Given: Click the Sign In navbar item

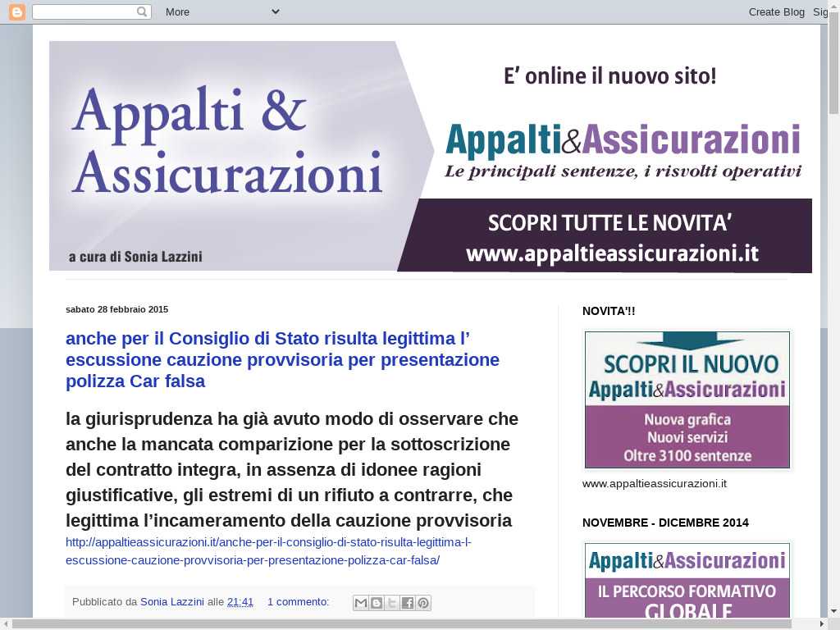Looking at the screenshot, I should tap(819, 11).
